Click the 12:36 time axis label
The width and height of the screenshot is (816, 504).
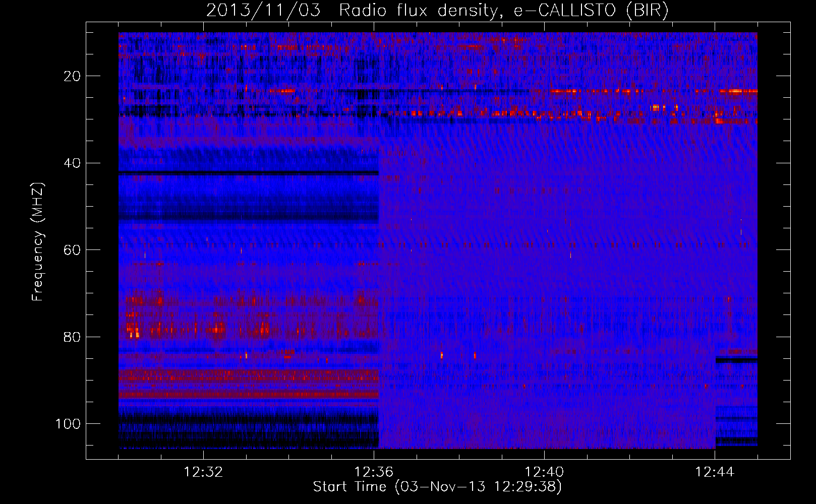click(374, 472)
